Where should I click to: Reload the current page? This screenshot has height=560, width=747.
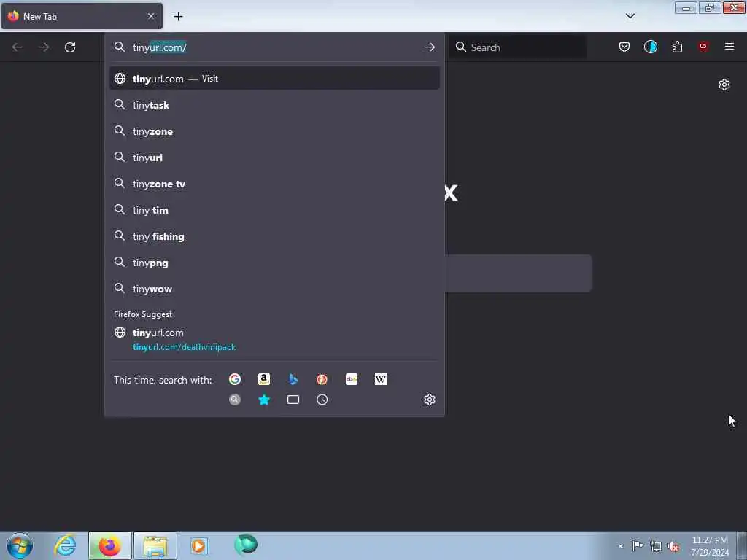click(x=70, y=47)
